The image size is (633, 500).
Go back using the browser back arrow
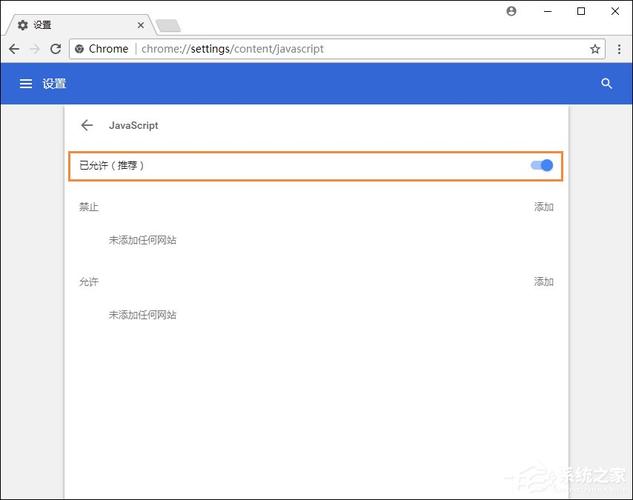click(x=14, y=49)
